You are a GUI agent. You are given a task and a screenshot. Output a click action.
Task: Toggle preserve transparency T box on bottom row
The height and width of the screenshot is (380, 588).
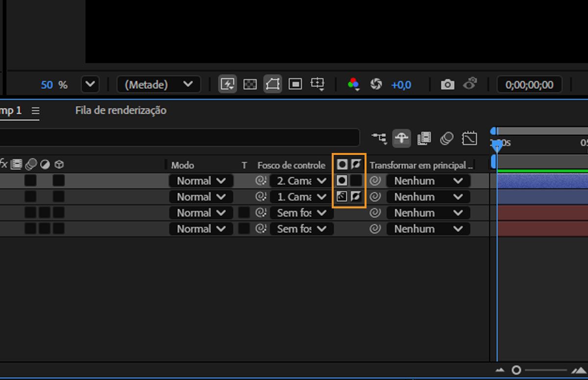(x=244, y=228)
